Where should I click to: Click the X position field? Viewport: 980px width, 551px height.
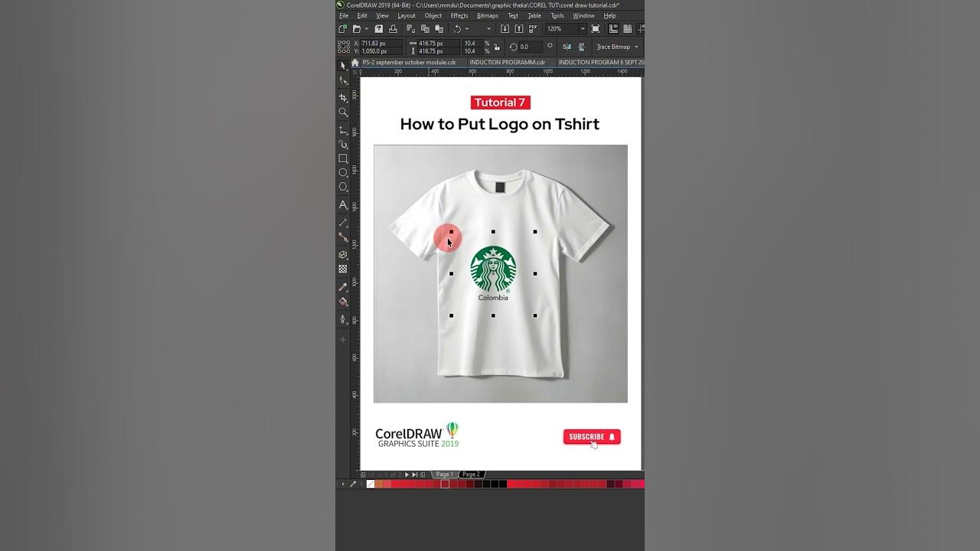381,43
